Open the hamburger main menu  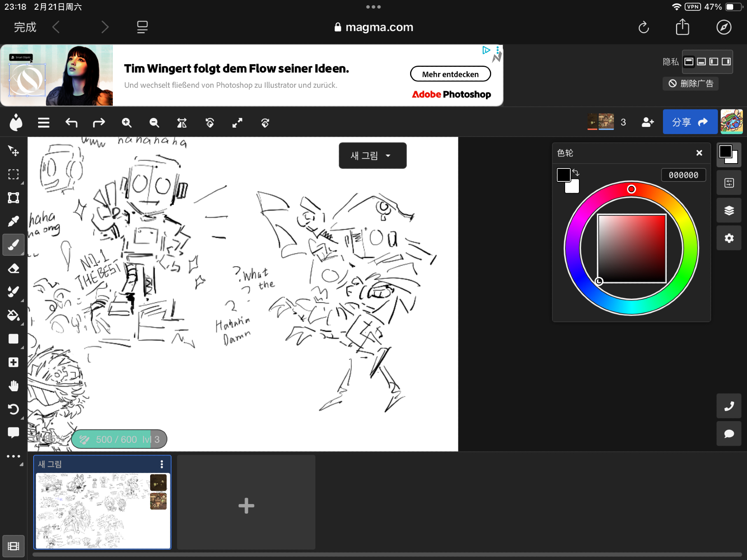[44, 122]
